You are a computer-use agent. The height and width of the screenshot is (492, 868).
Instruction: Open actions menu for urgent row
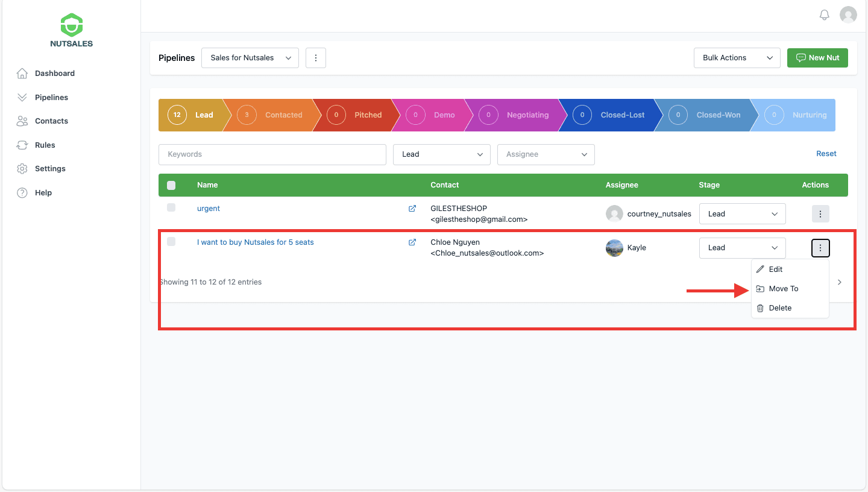[820, 213]
